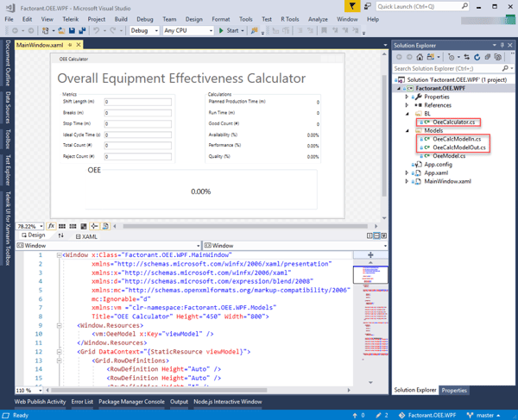Image resolution: width=518 pixels, height=420 pixels.
Task: Click the green Start debugging button
Action: (231, 31)
